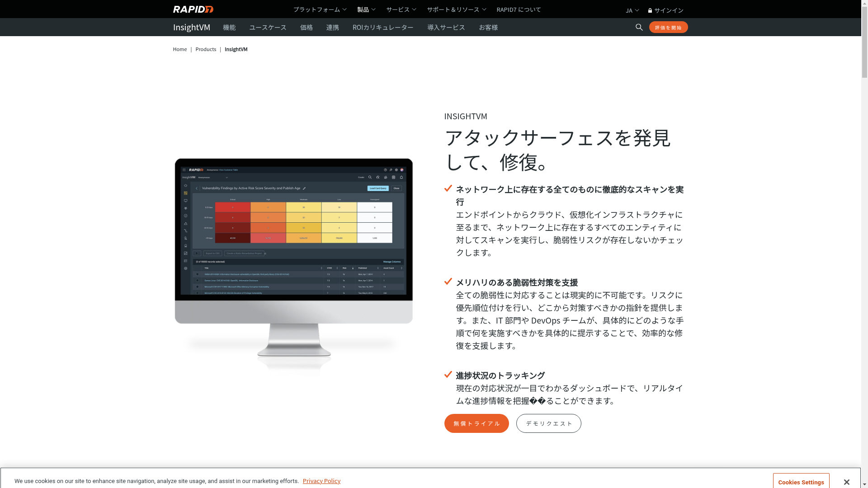This screenshot has width=868, height=488.
Task: Open RAPID7 について menu item
Action: pos(519,9)
